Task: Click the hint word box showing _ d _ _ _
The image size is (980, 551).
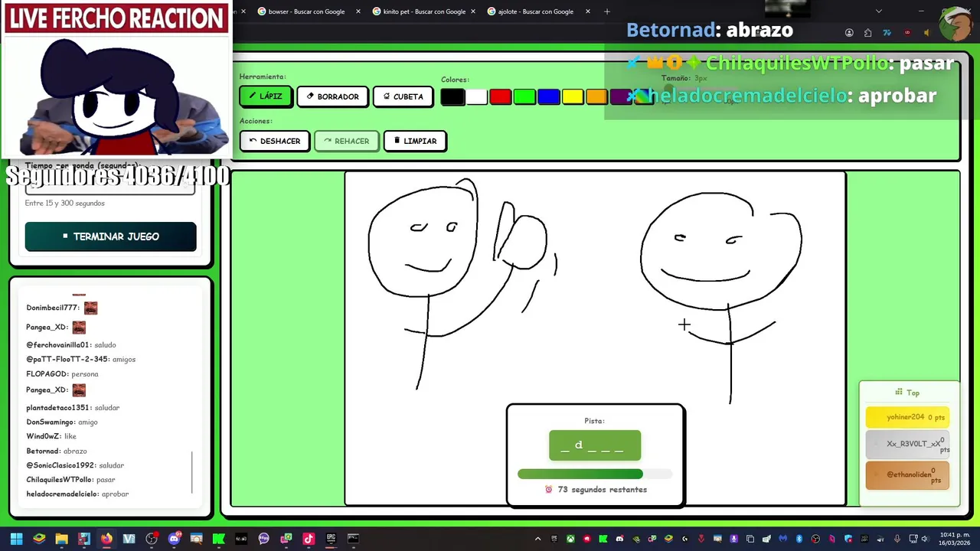Action: point(595,445)
